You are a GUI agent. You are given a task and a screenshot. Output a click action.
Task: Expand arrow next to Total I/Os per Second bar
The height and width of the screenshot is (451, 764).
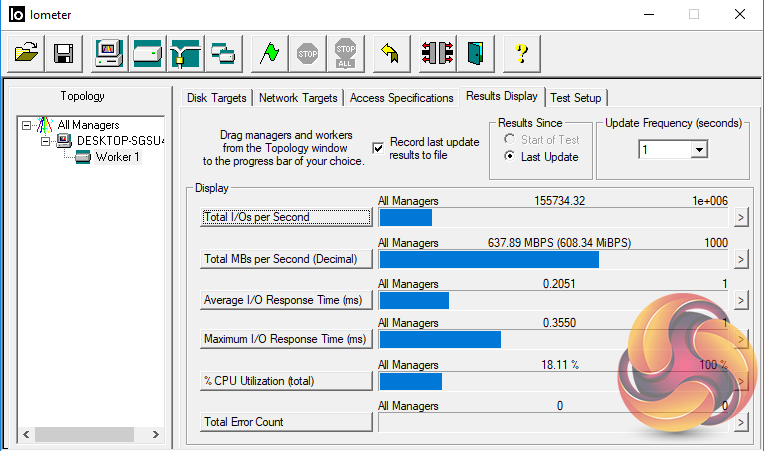click(741, 217)
